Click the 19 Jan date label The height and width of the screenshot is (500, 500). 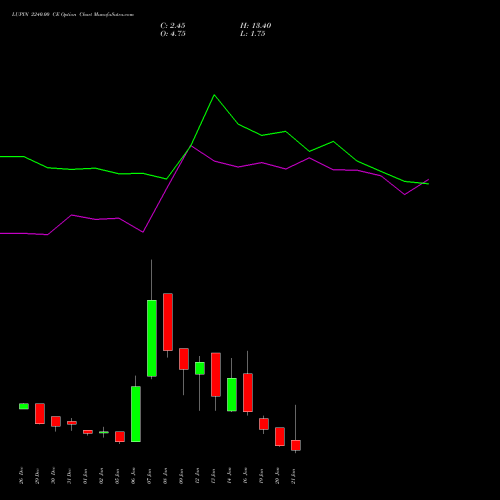click(x=262, y=476)
